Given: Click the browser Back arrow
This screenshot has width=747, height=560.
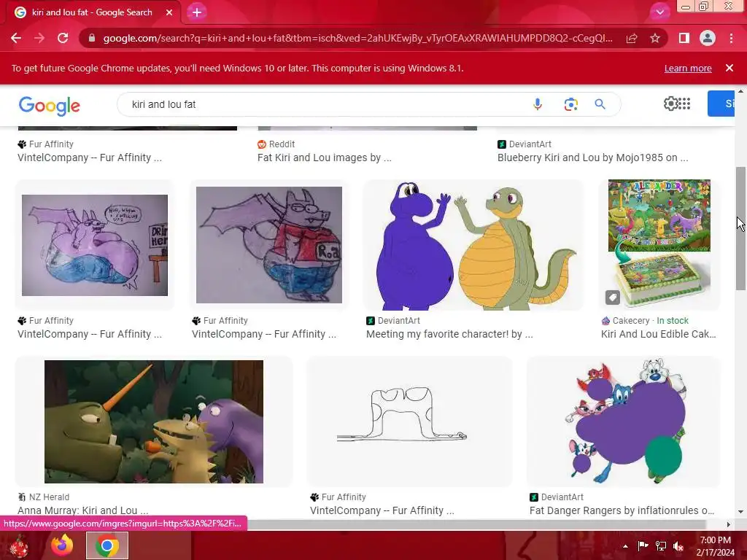Looking at the screenshot, I should click(16, 38).
